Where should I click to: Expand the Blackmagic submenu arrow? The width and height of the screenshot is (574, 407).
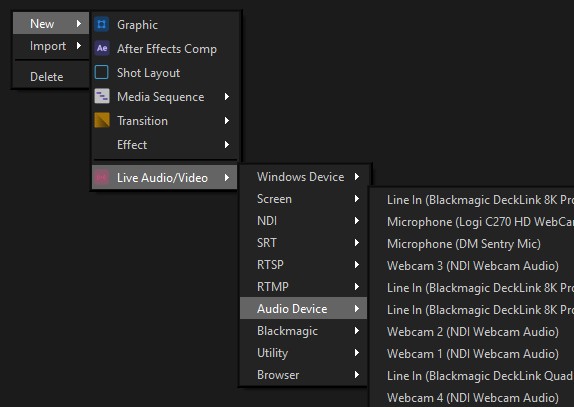357,331
